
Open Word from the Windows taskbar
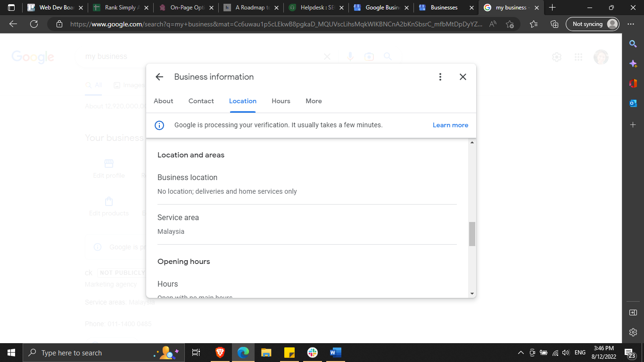click(335, 353)
